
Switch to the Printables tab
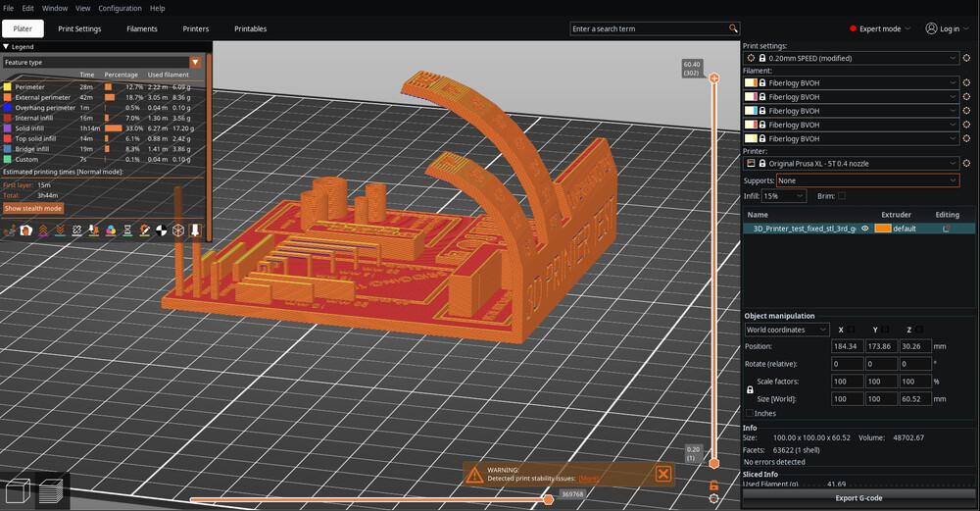click(x=251, y=28)
